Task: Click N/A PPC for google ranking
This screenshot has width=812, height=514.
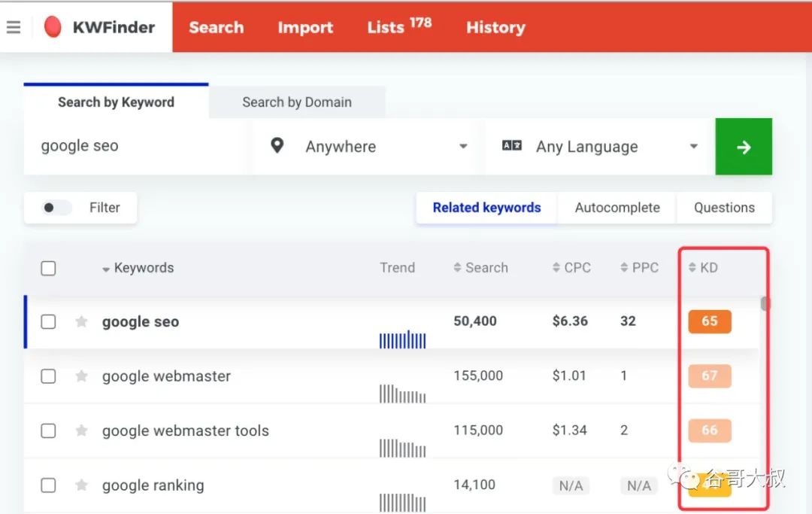Action: 638,485
